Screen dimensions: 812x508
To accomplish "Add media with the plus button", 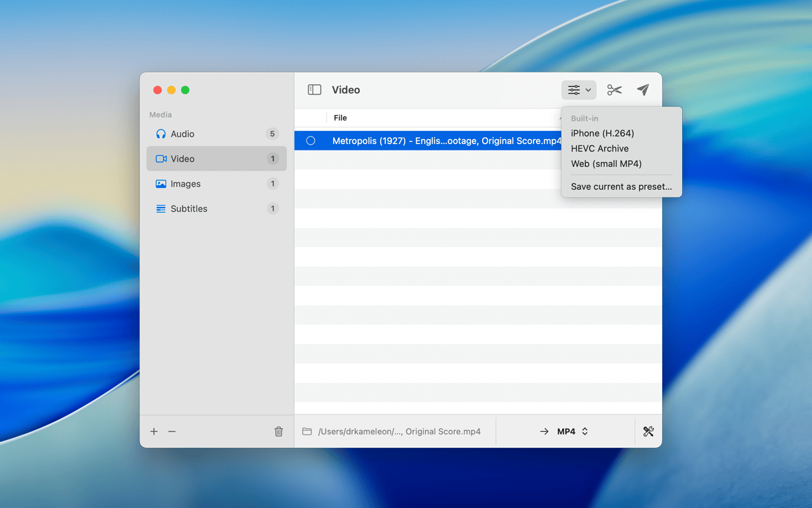I will [x=154, y=432].
